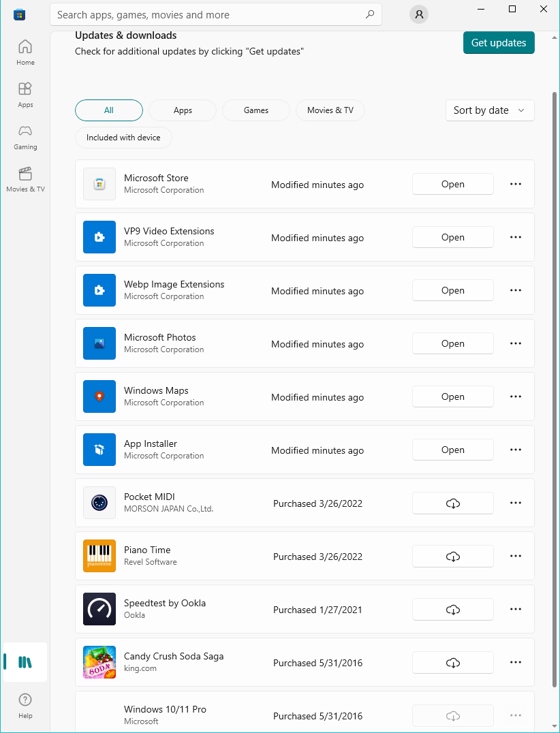Show more options for Speedtest by Ookla
The image size is (560, 733).
515,610
